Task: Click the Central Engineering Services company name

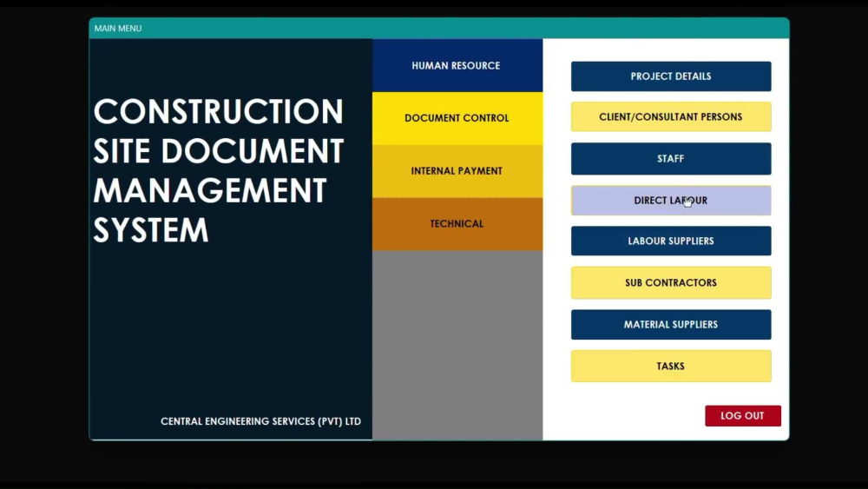Action: tap(260, 421)
